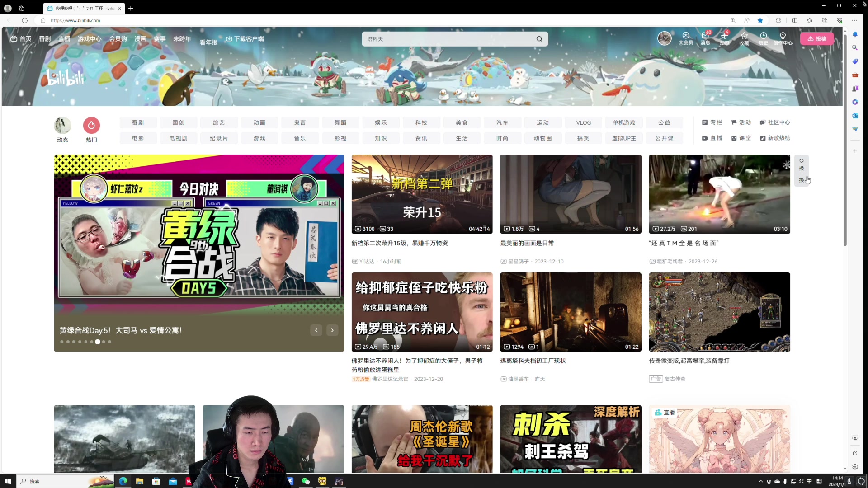Open 收藏 favorites star icon
This screenshot has height=488, width=868.
pos(744,38)
